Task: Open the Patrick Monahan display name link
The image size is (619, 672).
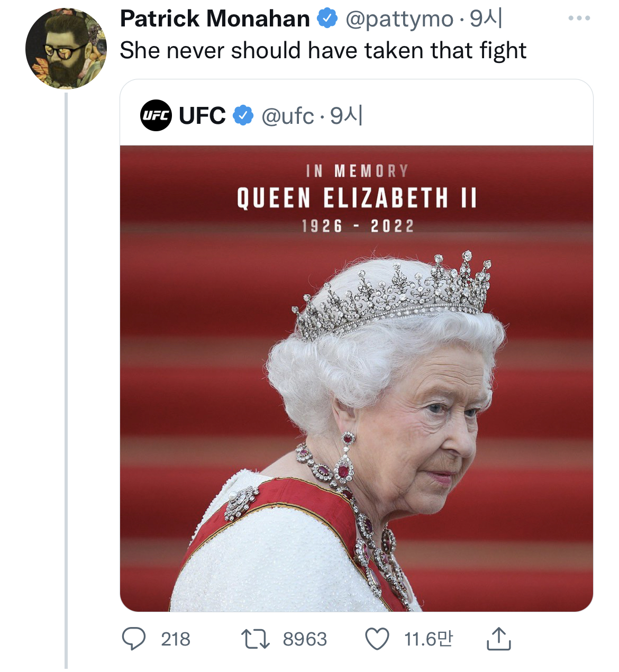Action: [x=215, y=19]
